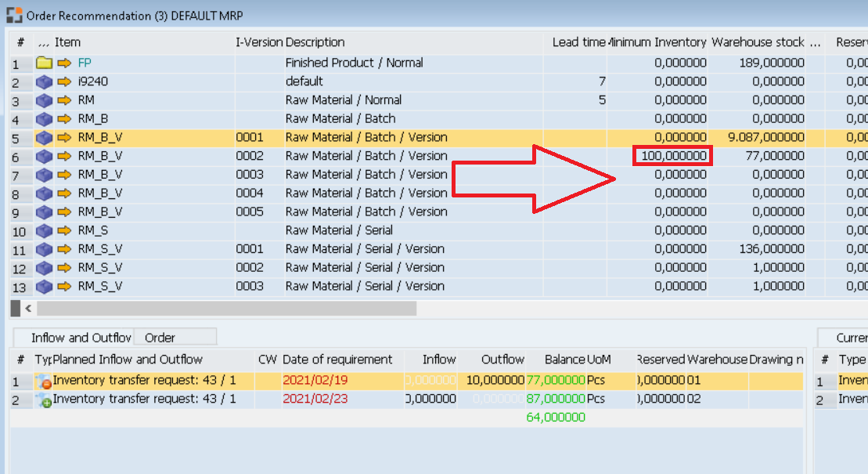
Task: Click the folder icon next to FP item
Action: coord(44,63)
